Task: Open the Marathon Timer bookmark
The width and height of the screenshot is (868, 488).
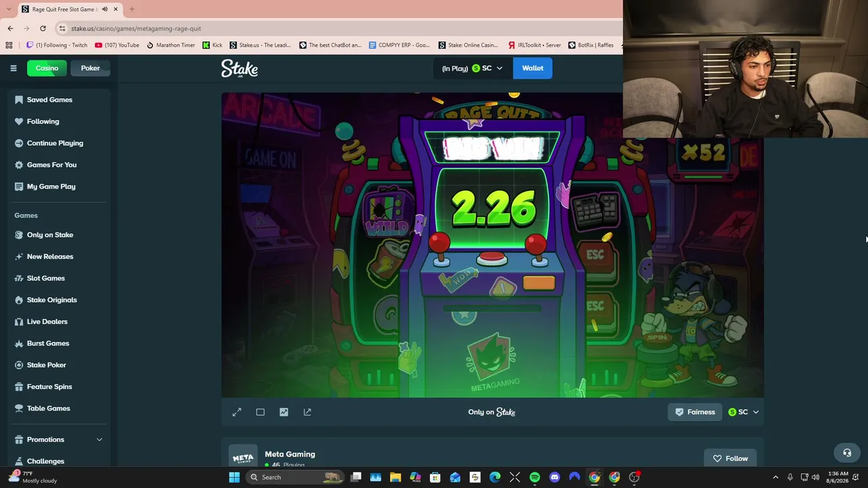Action: point(171,45)
